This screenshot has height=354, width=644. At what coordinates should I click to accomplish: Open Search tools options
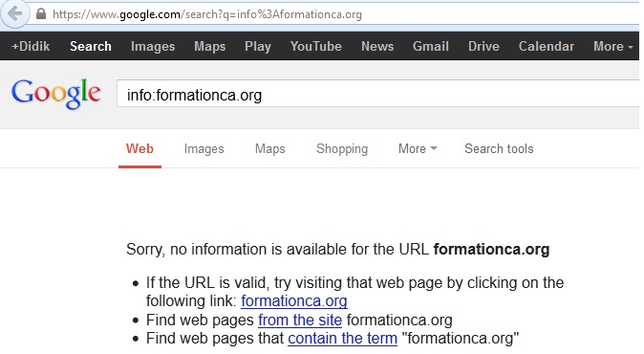[499, 148]
